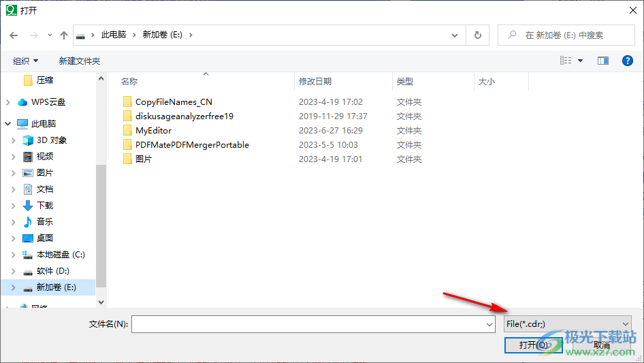This screenshot has width=644, height=363.
Task: Select the 图片 folder in file list
Action: pyautogui.click(x=144, y=159)
